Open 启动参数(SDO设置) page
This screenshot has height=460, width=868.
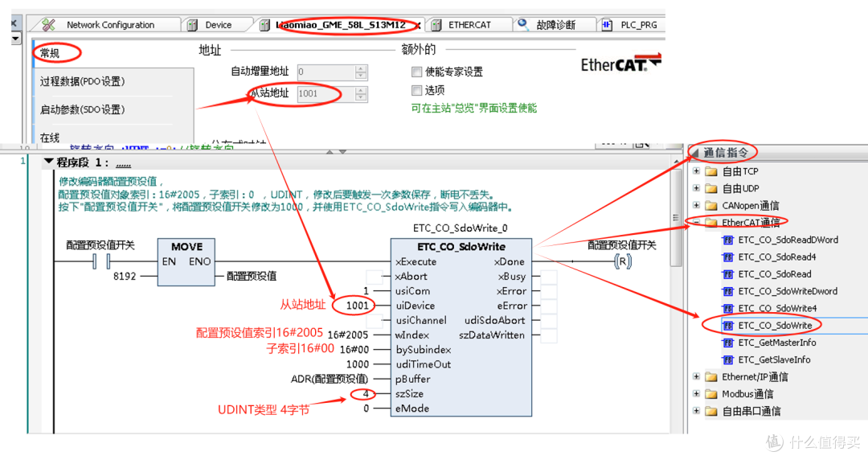[x=82, y=109]
